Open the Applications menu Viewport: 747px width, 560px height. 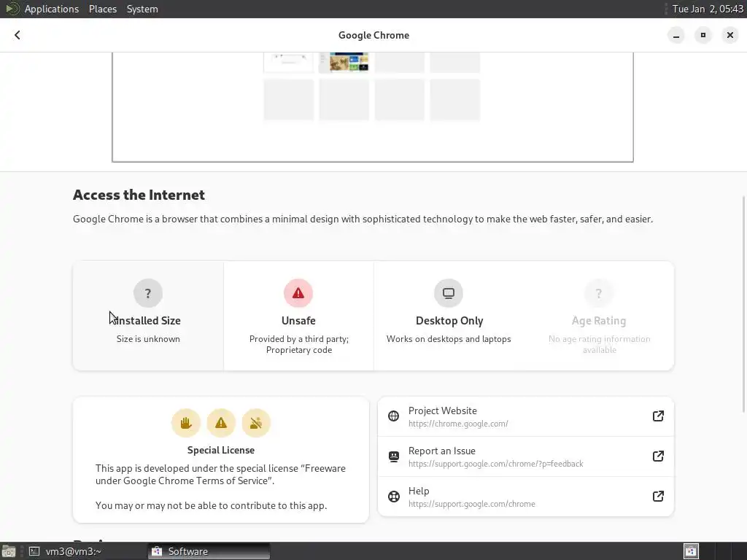tap(52, 9)
